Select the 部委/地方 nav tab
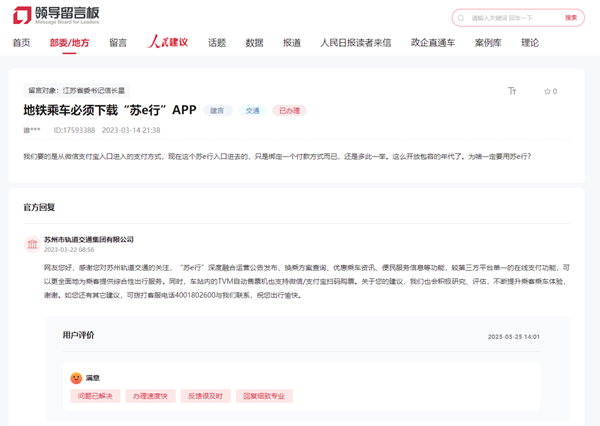 (x=69, y=42)
